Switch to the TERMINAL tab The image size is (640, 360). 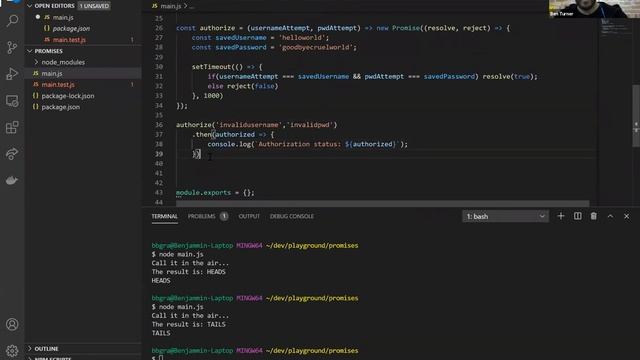click(164, 216)
